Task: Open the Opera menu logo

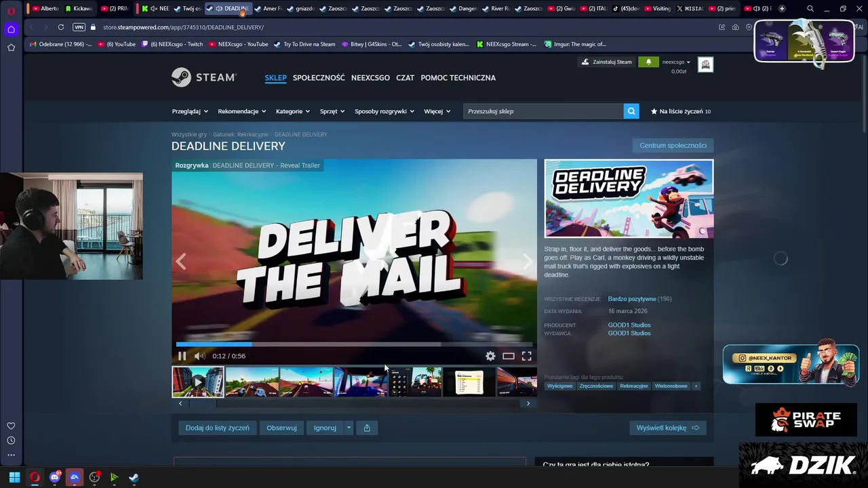Action: click(x=11, y=10)
